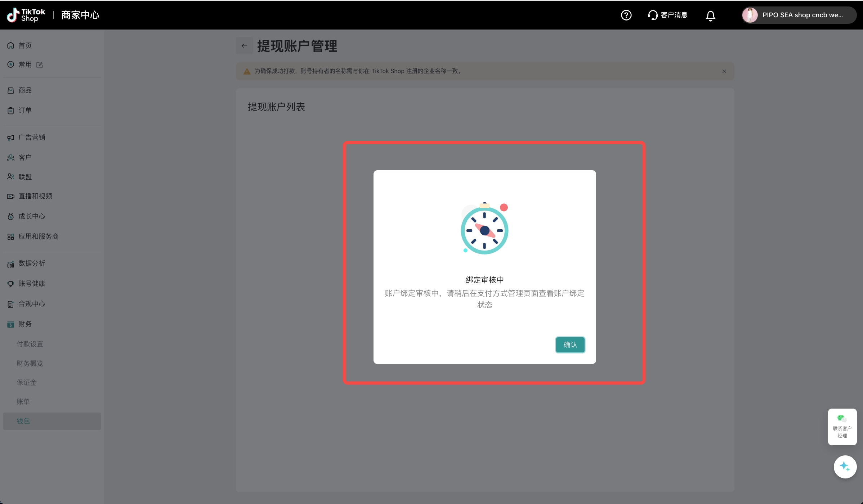This screenshot has height=504, width=863.
Task: Click the edit icon next to 常用
Action: click(40, 65)
